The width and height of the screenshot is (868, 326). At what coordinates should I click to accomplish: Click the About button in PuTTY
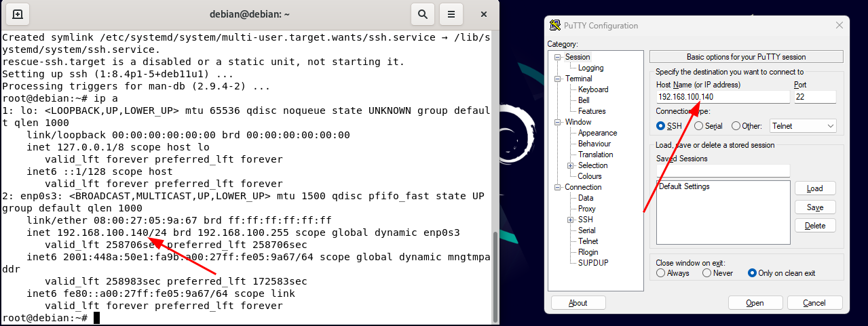[578, 303]
